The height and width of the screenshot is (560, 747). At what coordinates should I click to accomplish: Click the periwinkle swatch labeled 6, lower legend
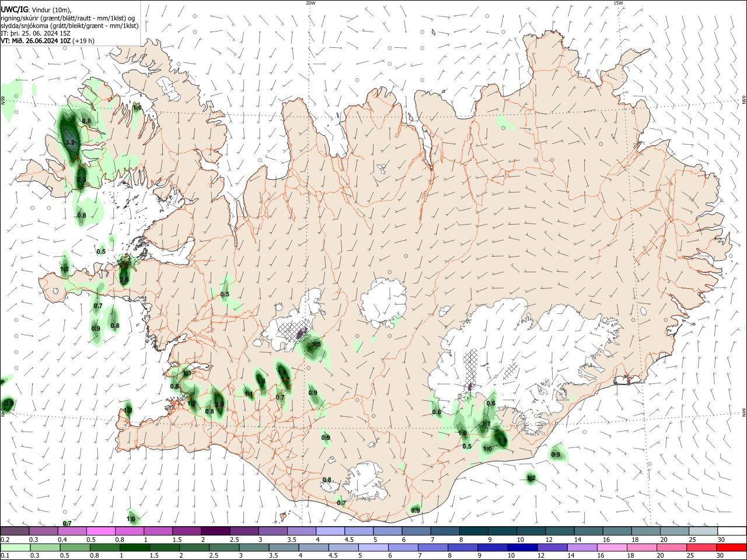(403, 548)
